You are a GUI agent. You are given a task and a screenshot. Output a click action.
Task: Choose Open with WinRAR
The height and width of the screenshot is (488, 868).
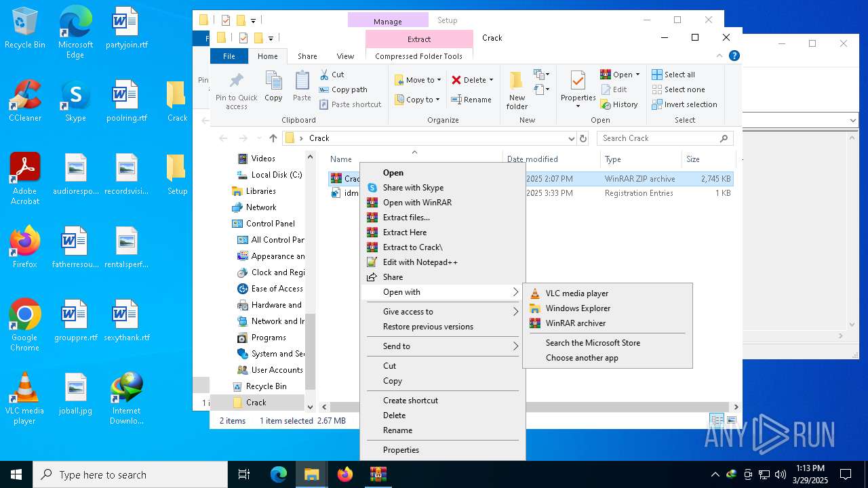[443, 203]
